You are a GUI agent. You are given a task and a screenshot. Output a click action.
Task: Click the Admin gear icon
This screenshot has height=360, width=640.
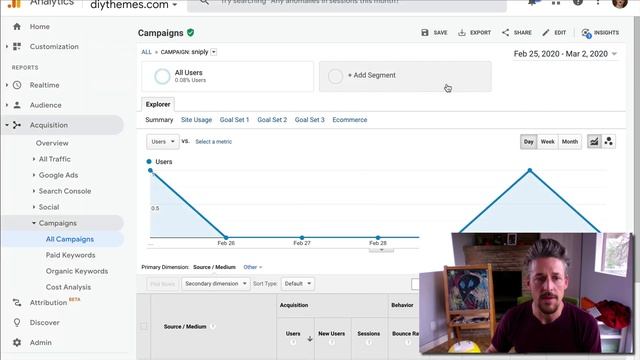17,342
